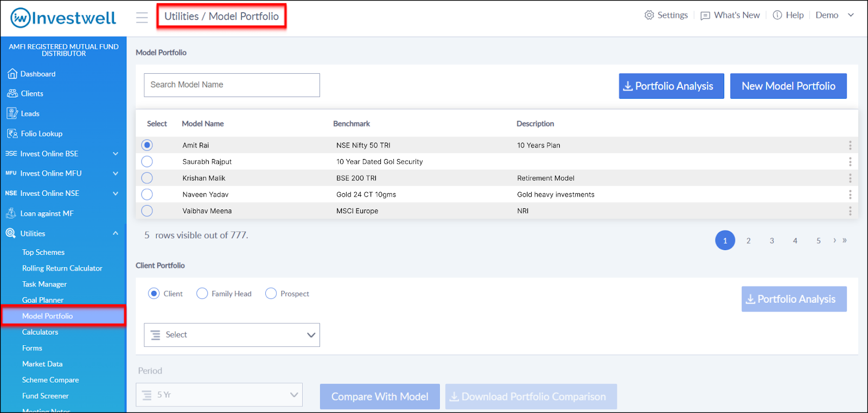Click the Utilities magnifier icon
The width and height of the screenshot is (868, 413).
click(x=11, y=233)
